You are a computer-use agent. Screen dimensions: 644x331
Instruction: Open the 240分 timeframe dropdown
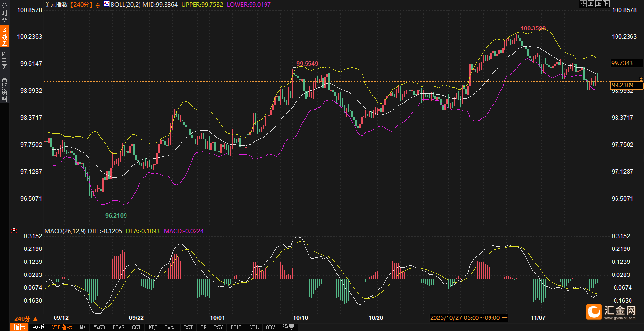(x=25, y=318)
